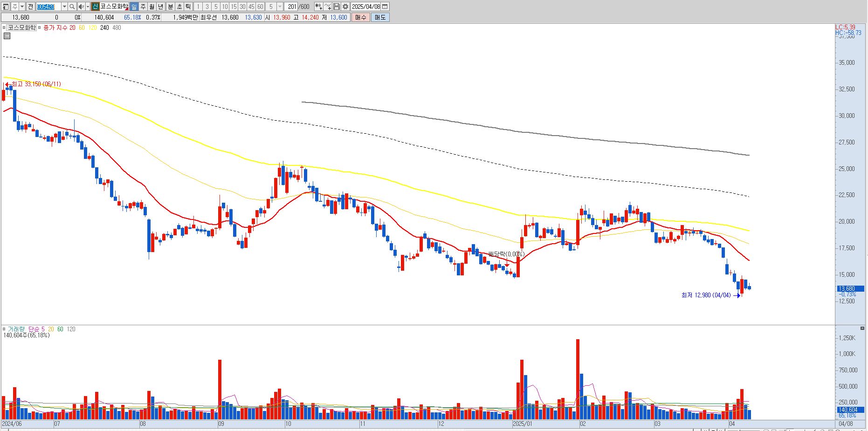Screen dimensions: 868x431
Task: Click the 매수 buy button
Action: pos(360,17)
